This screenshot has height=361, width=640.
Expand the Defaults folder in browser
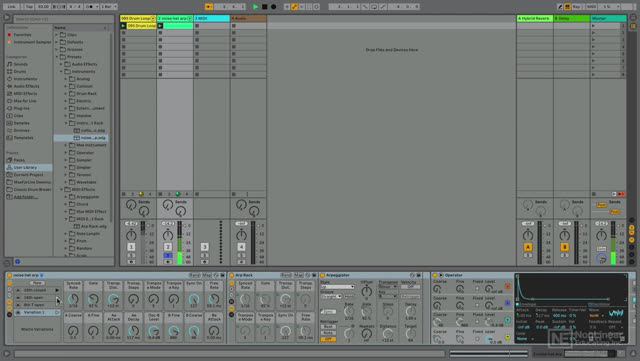57,42
